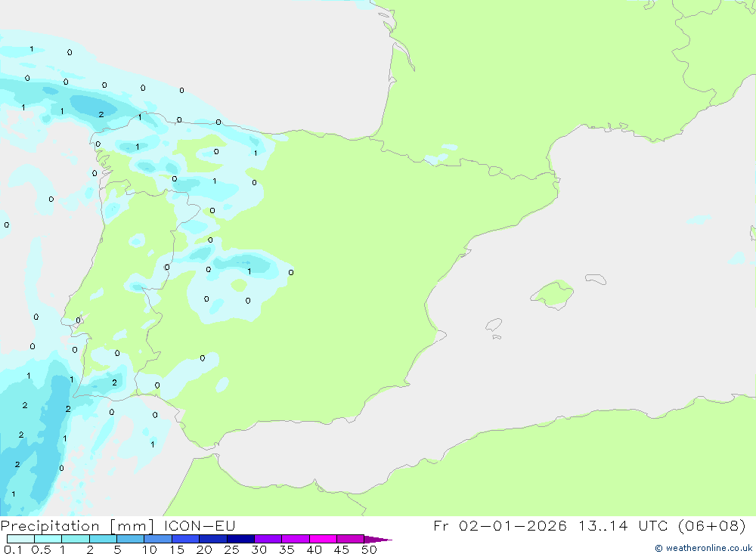Screen dimensions: 756x554
Task: Click the '40' legend scale label
Action: (x=314, y=549)
